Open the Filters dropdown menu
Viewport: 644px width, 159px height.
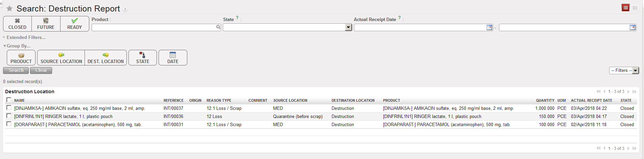(624, 71)
